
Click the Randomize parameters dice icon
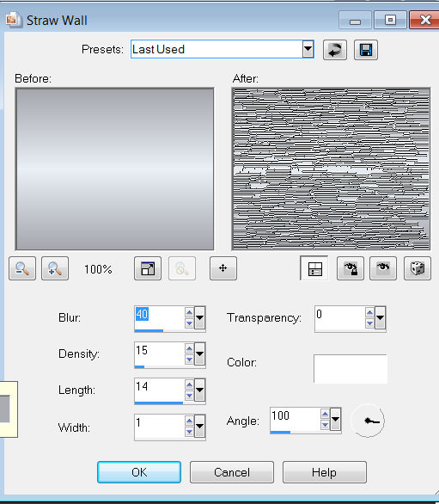coord(418,268)
